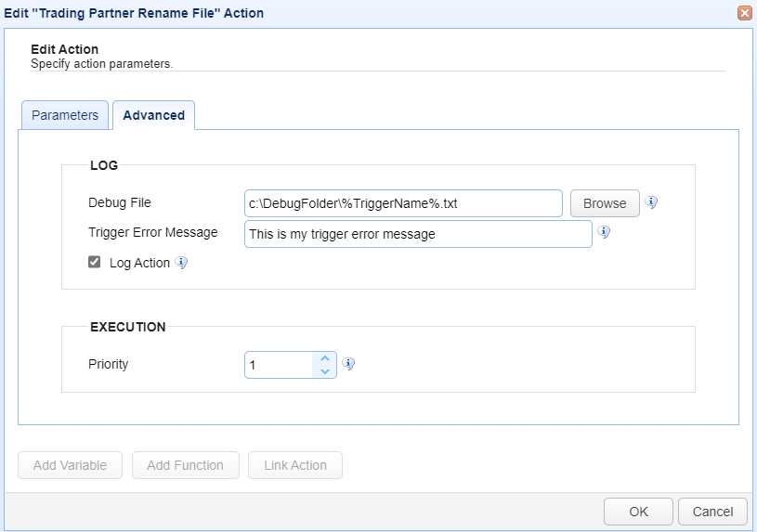This screenshot has height=532, width=757.
Task: Click the Browse button for Debug File
Action: (x=605, y=203)
